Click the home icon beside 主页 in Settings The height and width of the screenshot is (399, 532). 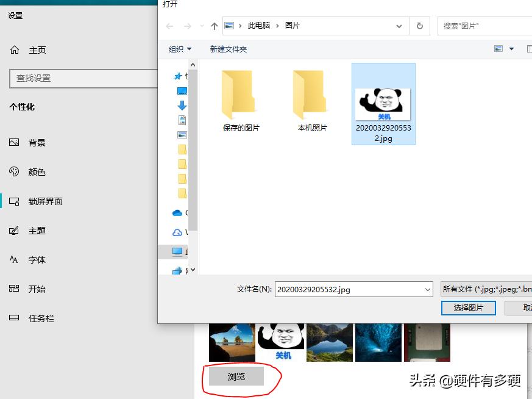point(15,49)
